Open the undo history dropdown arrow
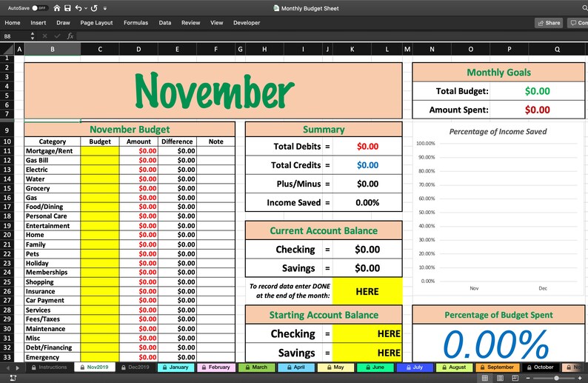588x383 pixels. pyautogui.click(x=86, y=8)
